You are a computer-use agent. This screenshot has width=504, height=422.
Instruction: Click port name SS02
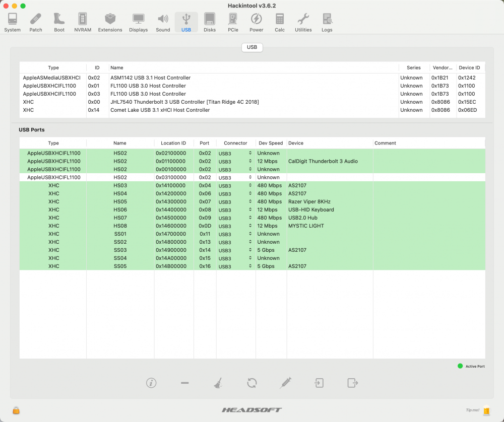coord(120,242)
